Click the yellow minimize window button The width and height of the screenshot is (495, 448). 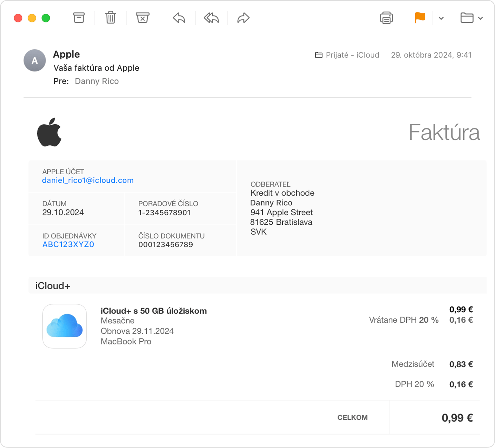32,18
